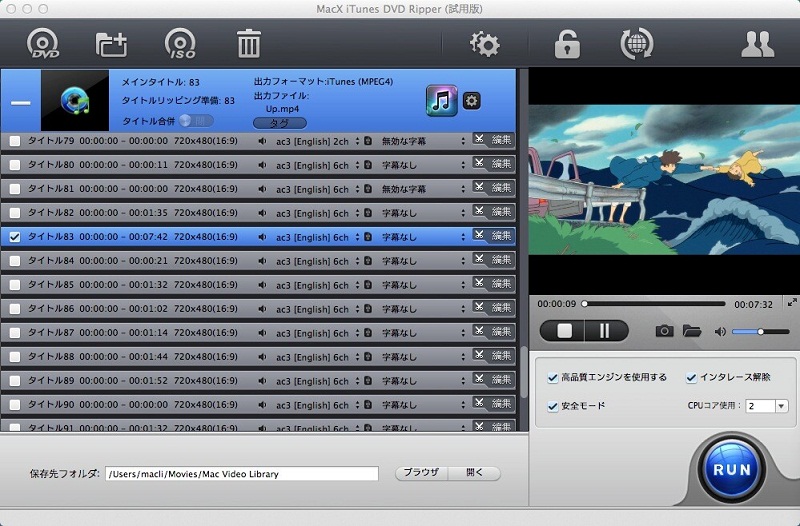Check the Title 85 checkbox

15,285
